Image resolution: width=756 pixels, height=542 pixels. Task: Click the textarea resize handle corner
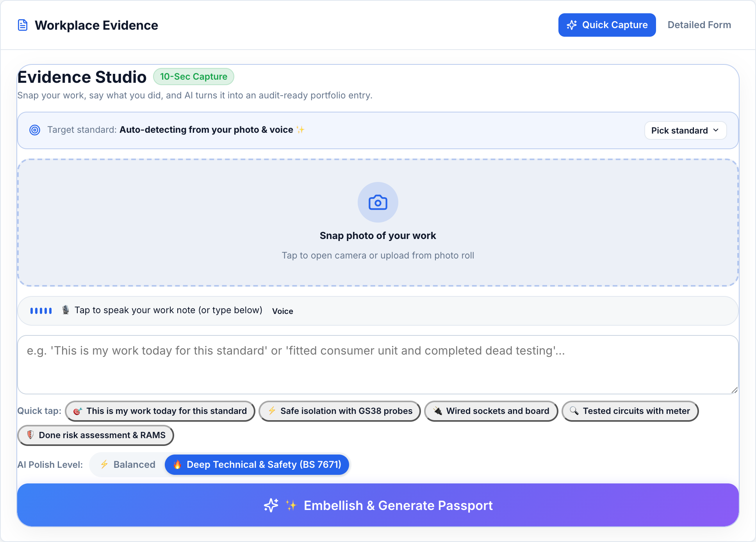tap(734, 390)
